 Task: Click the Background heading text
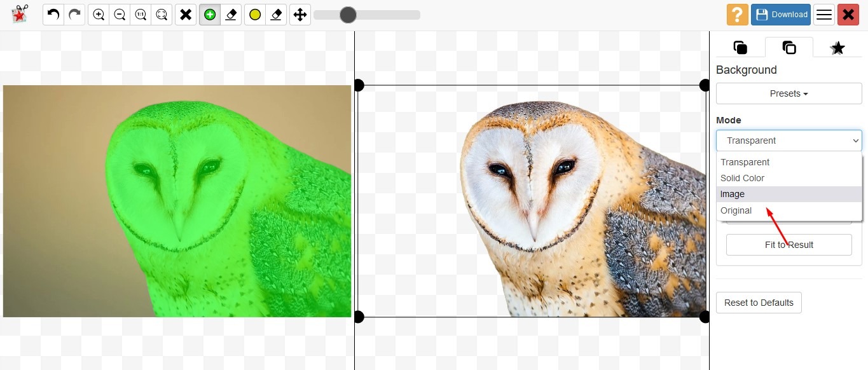747,70
